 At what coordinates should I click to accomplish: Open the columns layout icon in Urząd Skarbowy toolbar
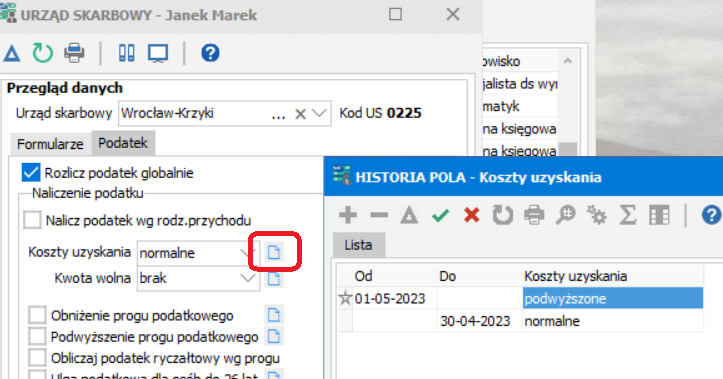(x=126, y=53)
